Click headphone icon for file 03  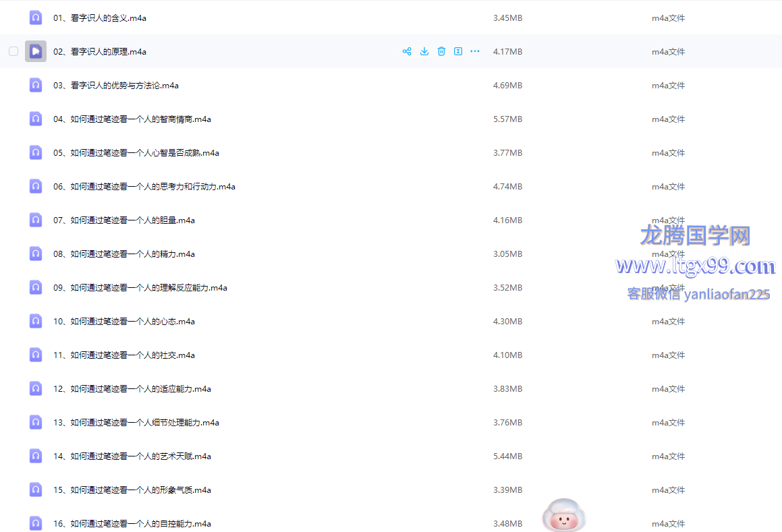point(36,85)
